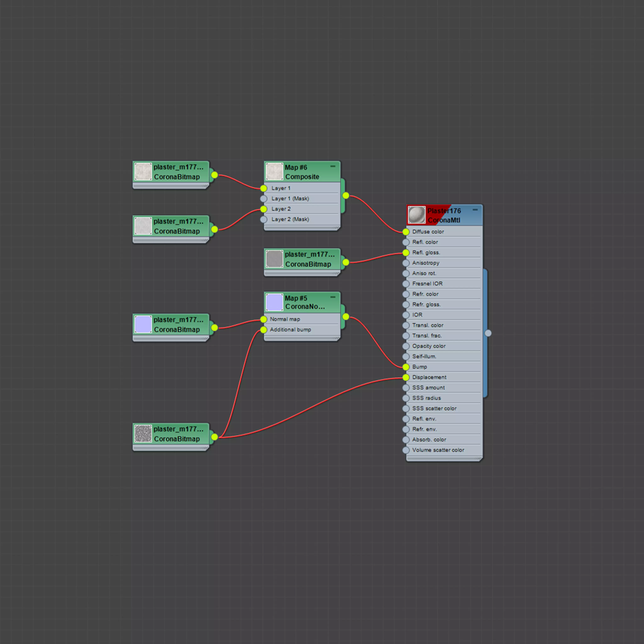Click the Plaster176 material sphere preview thumbnail
This screenshot has width=644, height=644.
(x=416, y=215)
